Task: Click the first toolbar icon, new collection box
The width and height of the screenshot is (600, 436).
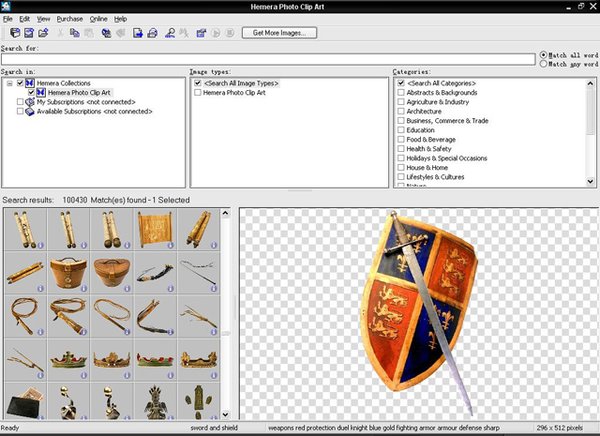Action: point(15,33)
